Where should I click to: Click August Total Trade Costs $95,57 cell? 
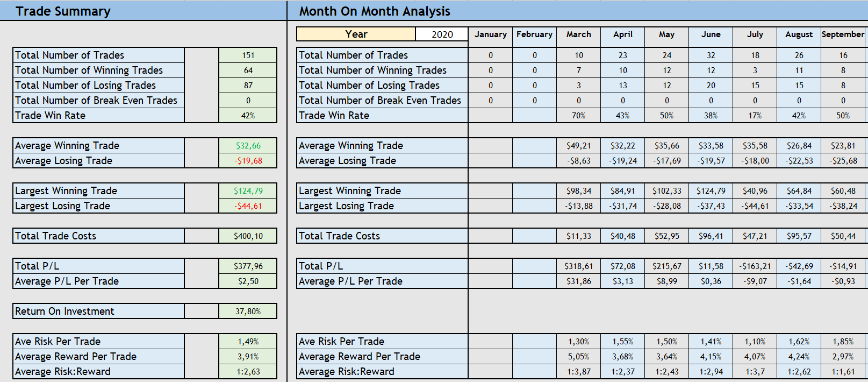(799, 236)
